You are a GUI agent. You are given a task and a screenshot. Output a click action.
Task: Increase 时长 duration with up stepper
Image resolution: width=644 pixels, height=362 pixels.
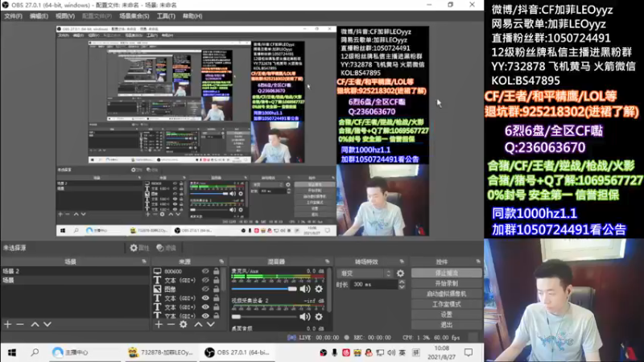pyautogui.click(x=402, y=282)
